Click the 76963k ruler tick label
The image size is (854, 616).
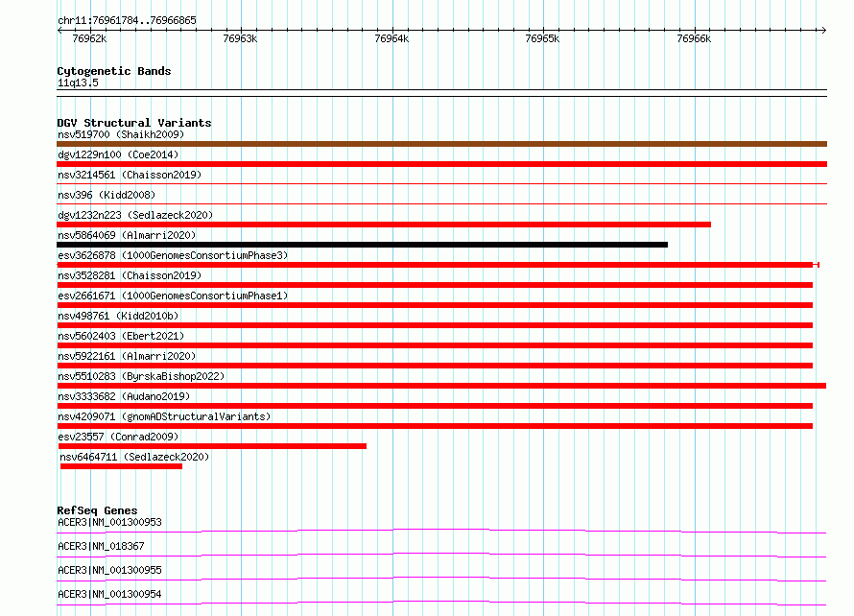(240, 38)
